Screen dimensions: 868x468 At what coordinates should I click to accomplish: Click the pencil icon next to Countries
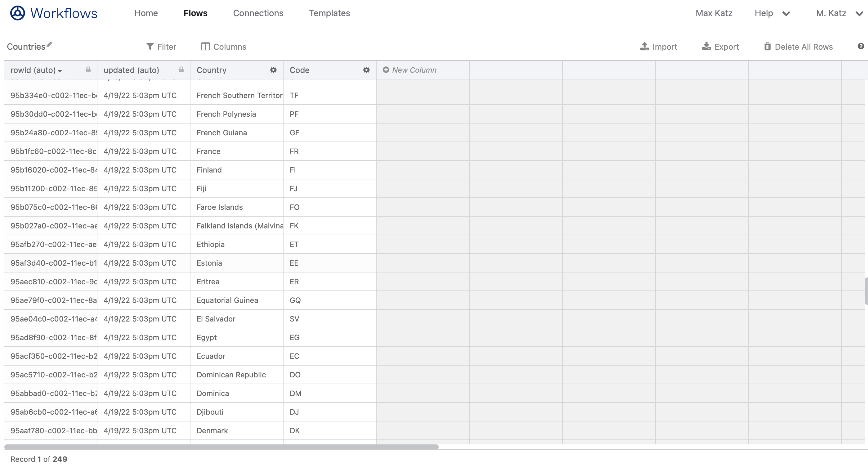tap(50, 44)
